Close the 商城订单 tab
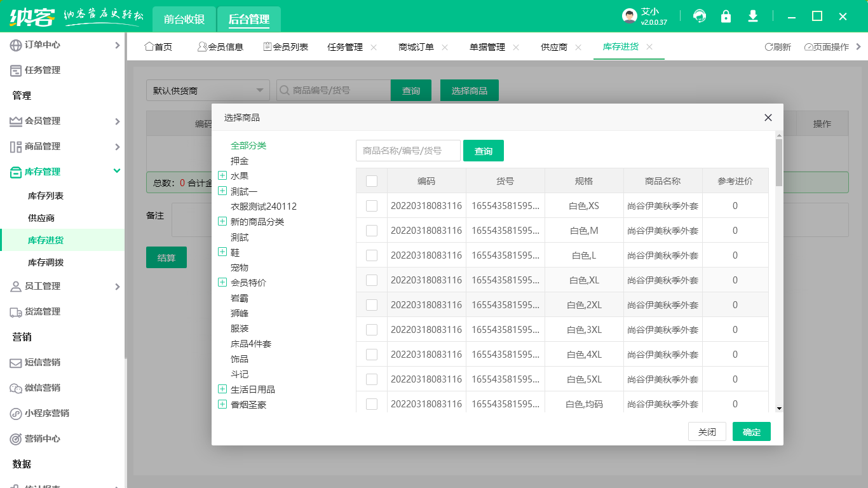 [x=445, y=47]
